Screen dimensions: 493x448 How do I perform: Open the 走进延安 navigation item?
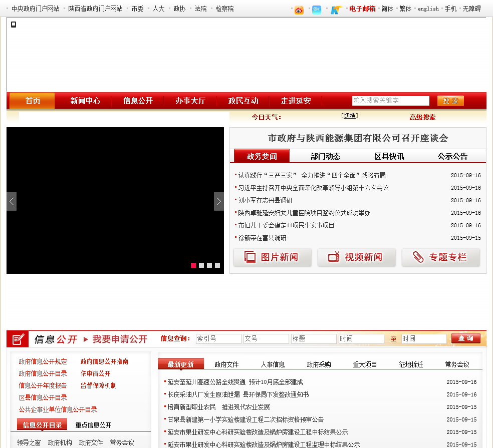[296, 101]
